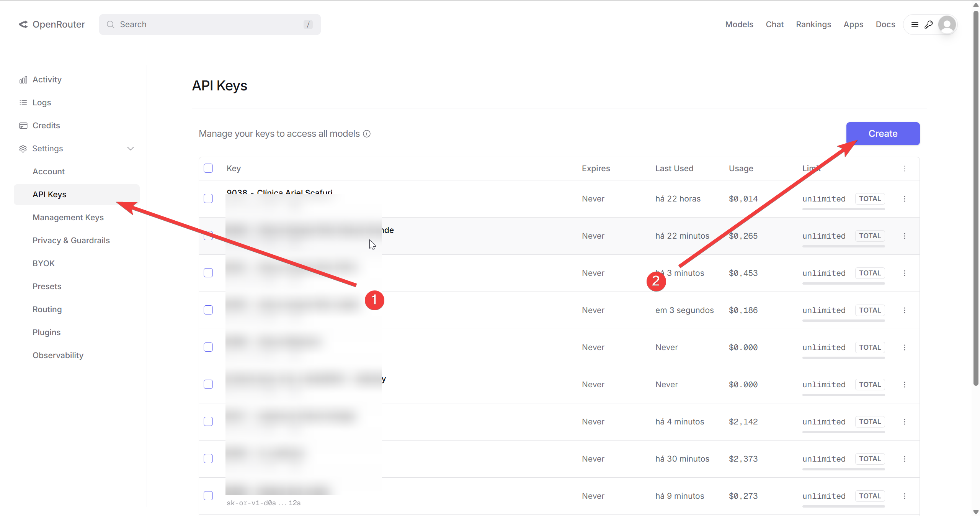
Task: Click the limit usage bar for the $0,273 key
Action: [844, 506]
